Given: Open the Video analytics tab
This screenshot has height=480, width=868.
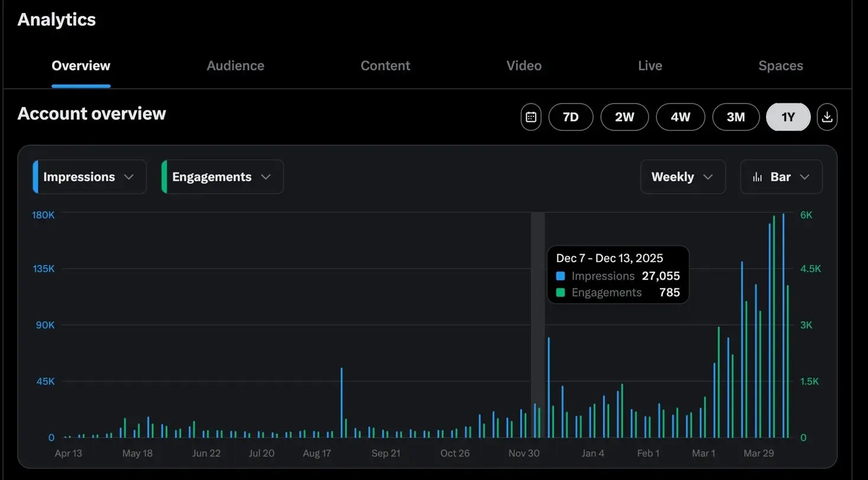Looking at the screenshot, I should [x=524, y=66].
